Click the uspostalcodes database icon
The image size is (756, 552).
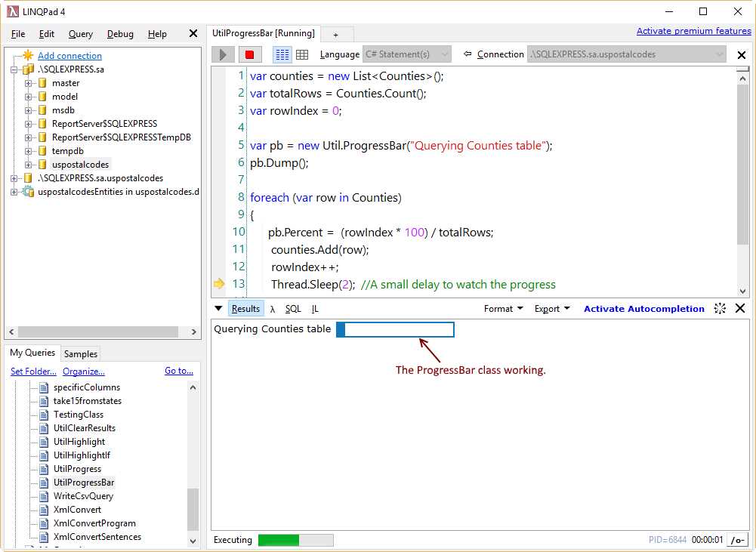point(42,165)
